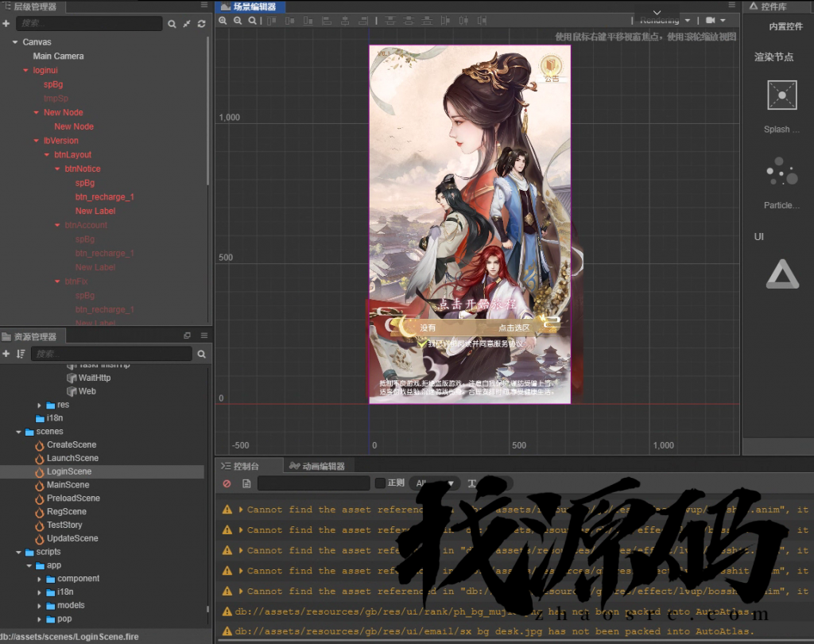This screenshot has height=644, width=814.
Task: Align selected nodes to right edge
Action: tap(363, 20)
